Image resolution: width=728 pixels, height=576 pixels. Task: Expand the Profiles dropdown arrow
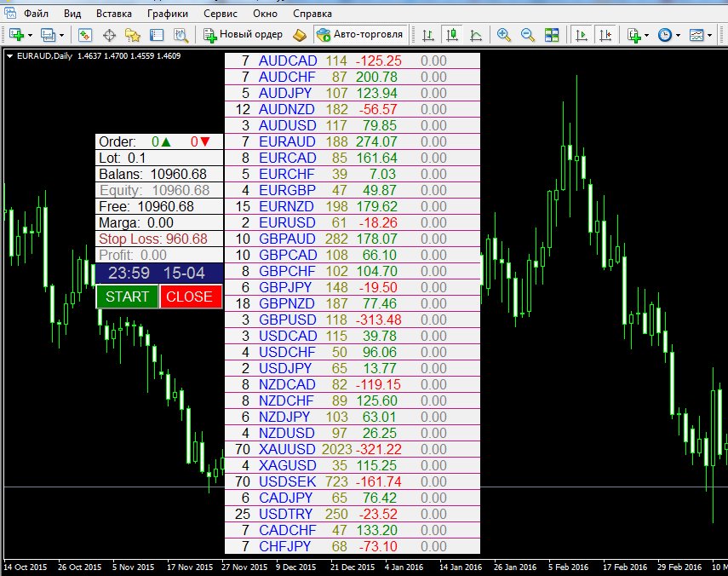[62, 35]
